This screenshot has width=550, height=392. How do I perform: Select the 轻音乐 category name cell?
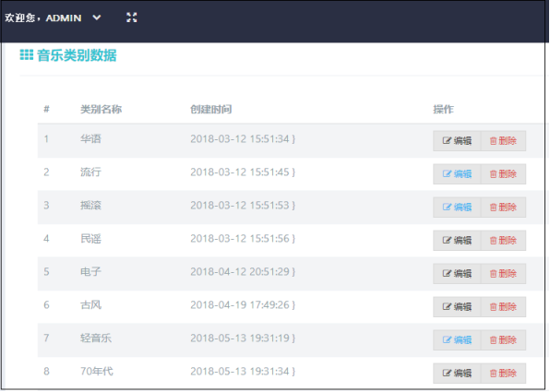click(x=96, y=338)
